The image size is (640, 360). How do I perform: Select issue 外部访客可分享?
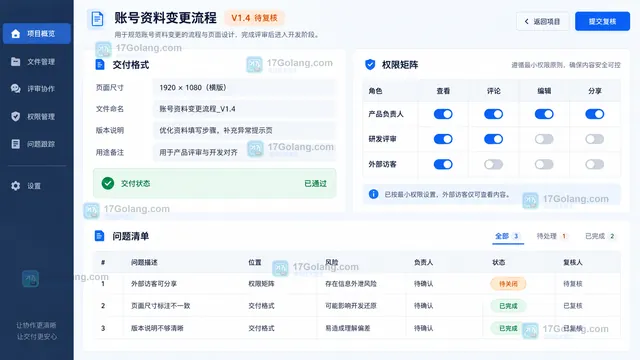(154, 284)
